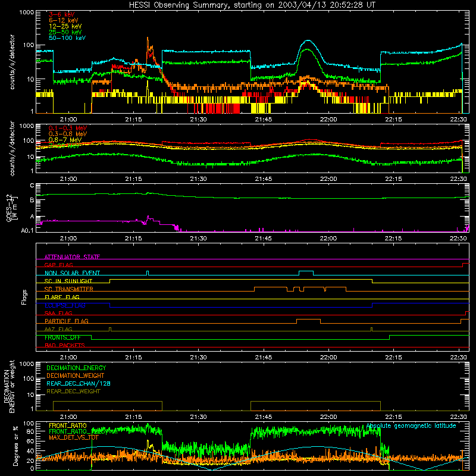Click the HESSI Observing Summary title text
The width and height of the screenshot is (476, 476).
[252, 5]
